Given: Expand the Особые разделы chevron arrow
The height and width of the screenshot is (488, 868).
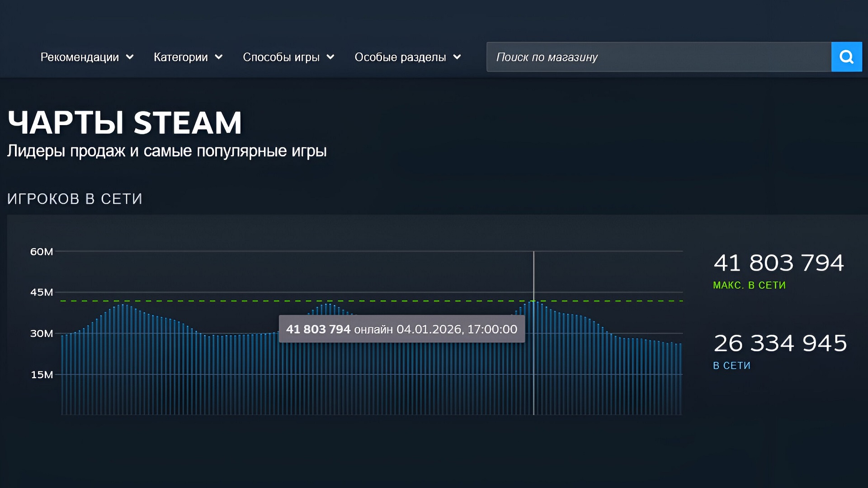Looking at the screenshot, I should (457, 57).
